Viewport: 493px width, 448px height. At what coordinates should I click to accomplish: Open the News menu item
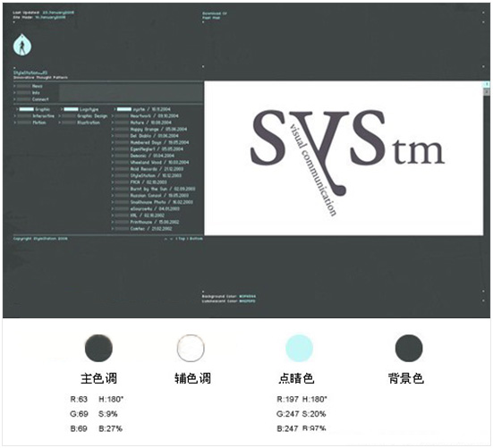(37, 86)
